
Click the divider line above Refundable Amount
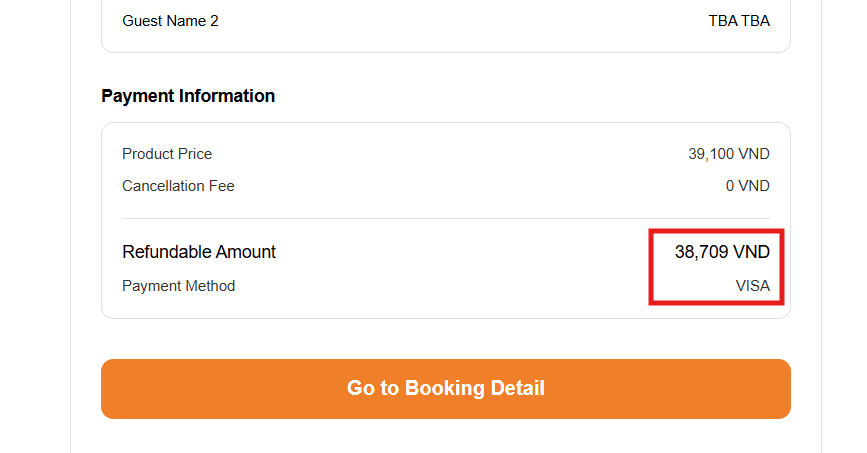[x=445, y=218]
